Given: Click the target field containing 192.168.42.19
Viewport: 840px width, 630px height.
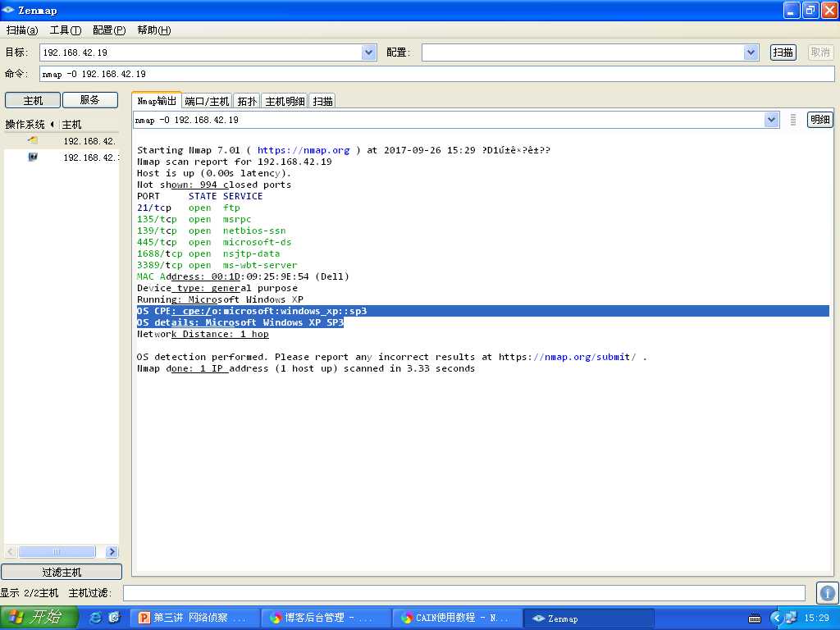Looking at the screenshot, I should click(x=201, y=52).
